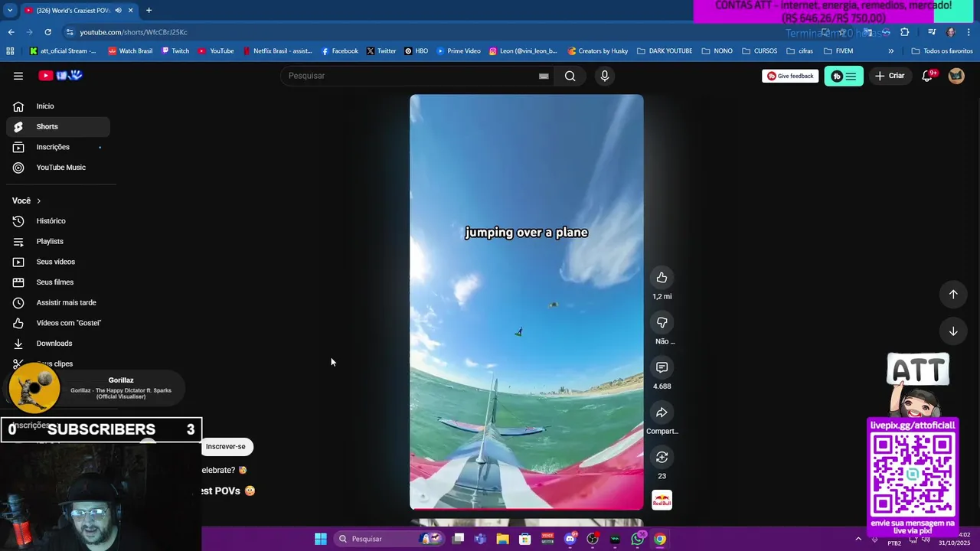The width and height of the screenshot is (980, 551).
Task: Open the DARK YOUTUBE bookmark folder
Action: click(x=665, y=51)
